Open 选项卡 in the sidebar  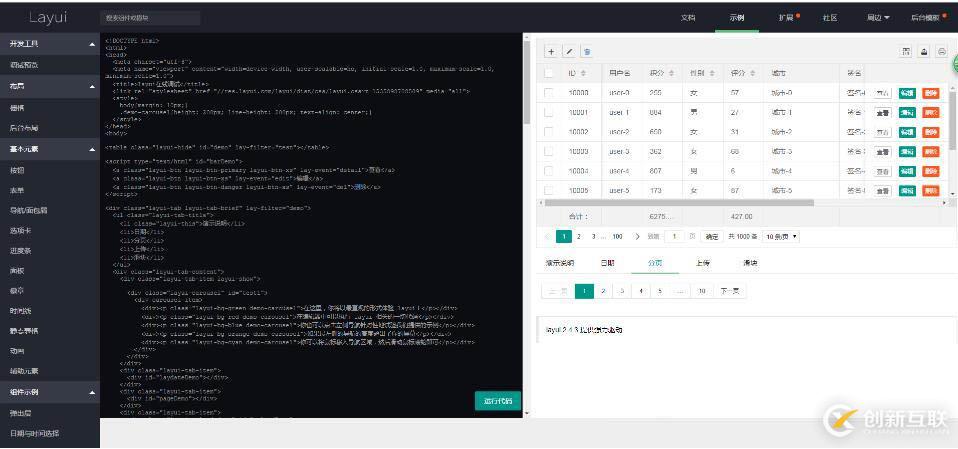tap(20, 231)
